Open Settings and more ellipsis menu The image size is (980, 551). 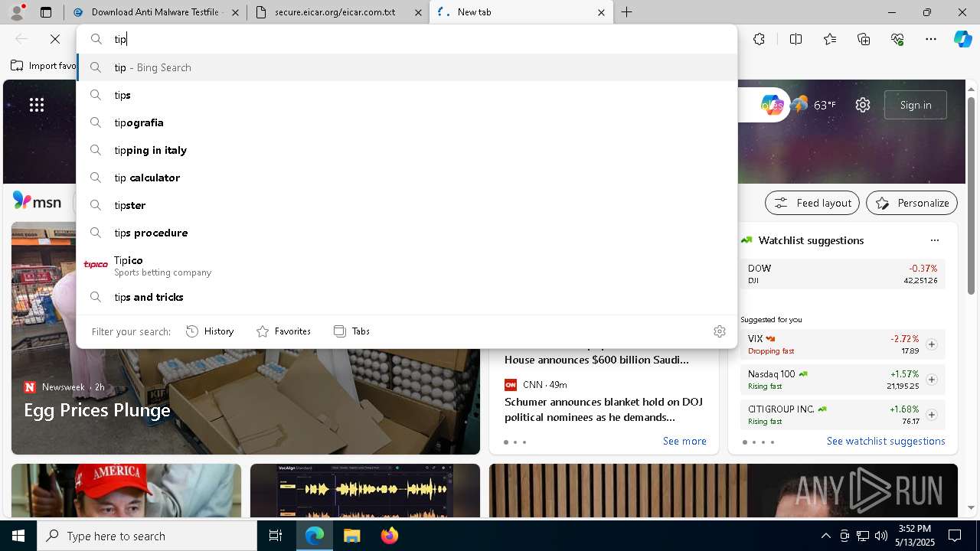click(x=931, y=39)
